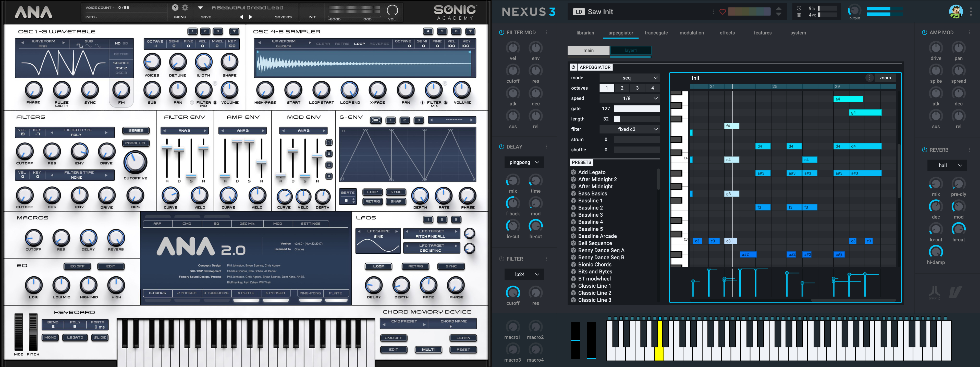Click the SAVE AS button in ANA

coord(283,17)
